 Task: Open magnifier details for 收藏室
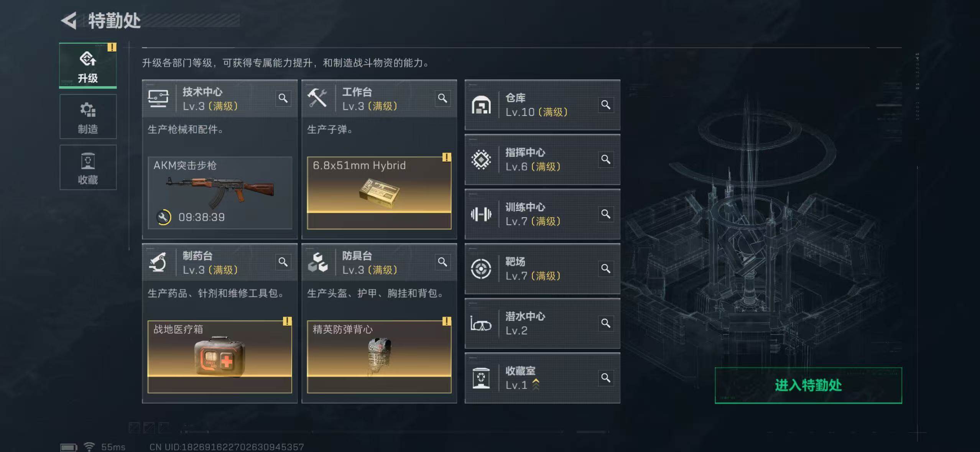tap(606, 378)
